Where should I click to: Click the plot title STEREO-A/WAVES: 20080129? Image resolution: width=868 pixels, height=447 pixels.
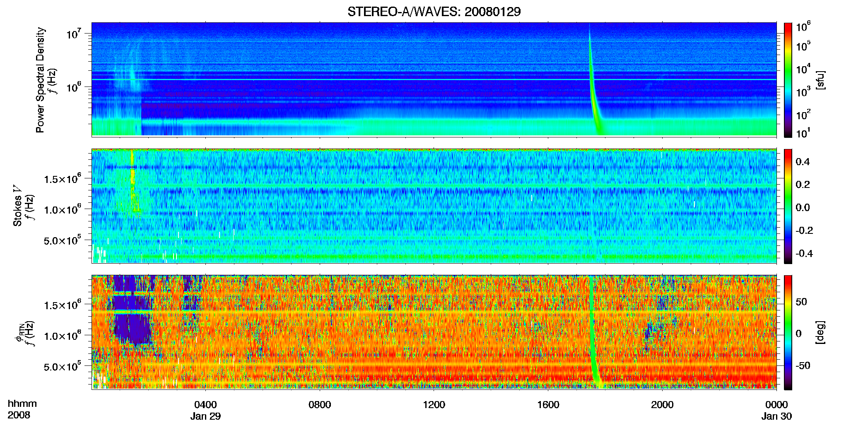[434, 12]
